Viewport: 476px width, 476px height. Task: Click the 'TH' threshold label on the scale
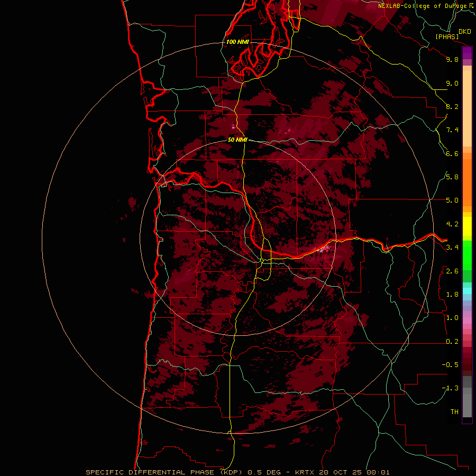point(454,412)
